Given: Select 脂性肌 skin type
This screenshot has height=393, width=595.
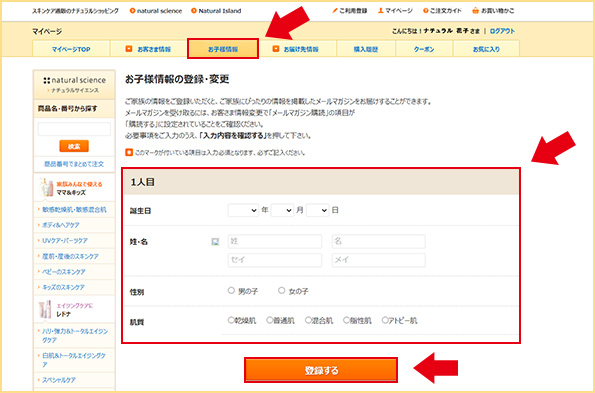Looking at the screenshot, I should (x=346, y=321).
